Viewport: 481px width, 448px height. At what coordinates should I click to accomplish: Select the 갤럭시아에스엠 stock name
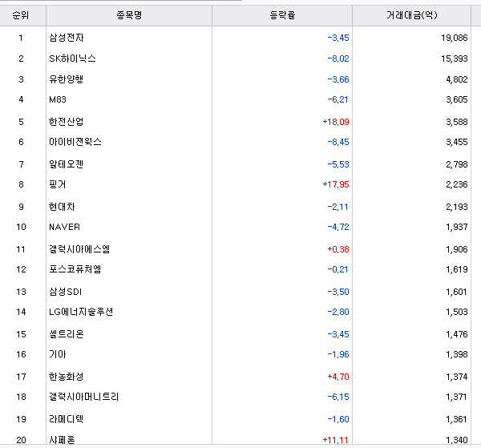tap(79, 249)
